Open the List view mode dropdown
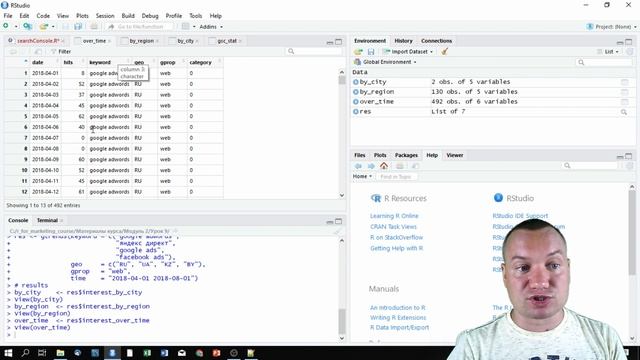The width and height of the screenshot is (640, 360). (x=608, y=52)
